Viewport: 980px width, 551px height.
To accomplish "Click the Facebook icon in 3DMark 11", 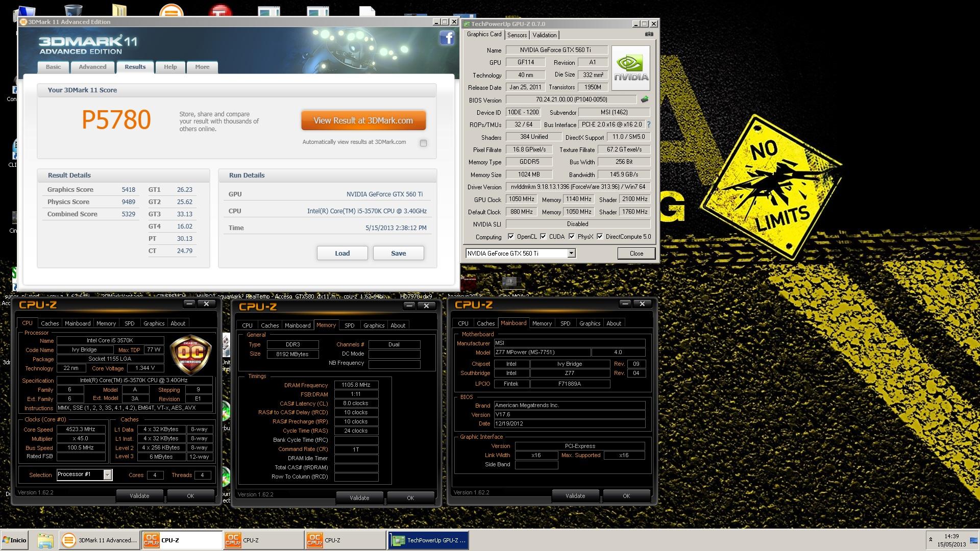I will (447, 38).
